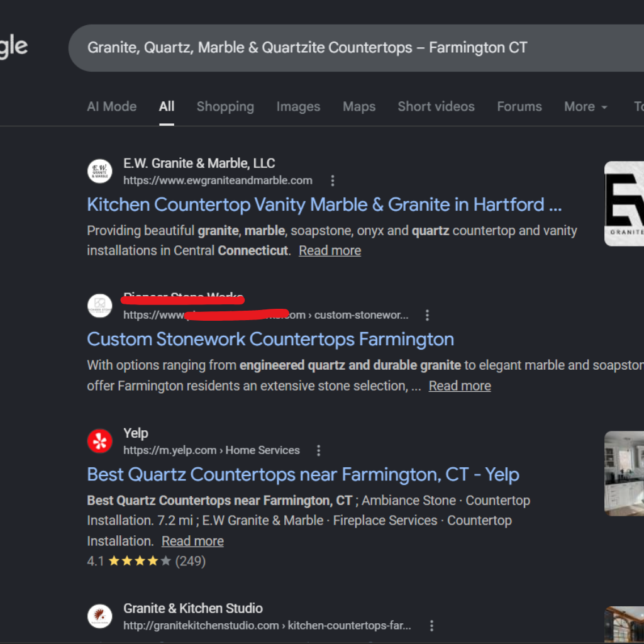Viewport: 644px width, 644px height.
Task: Click the 4.1 star rating (249)
Action: 146,561
